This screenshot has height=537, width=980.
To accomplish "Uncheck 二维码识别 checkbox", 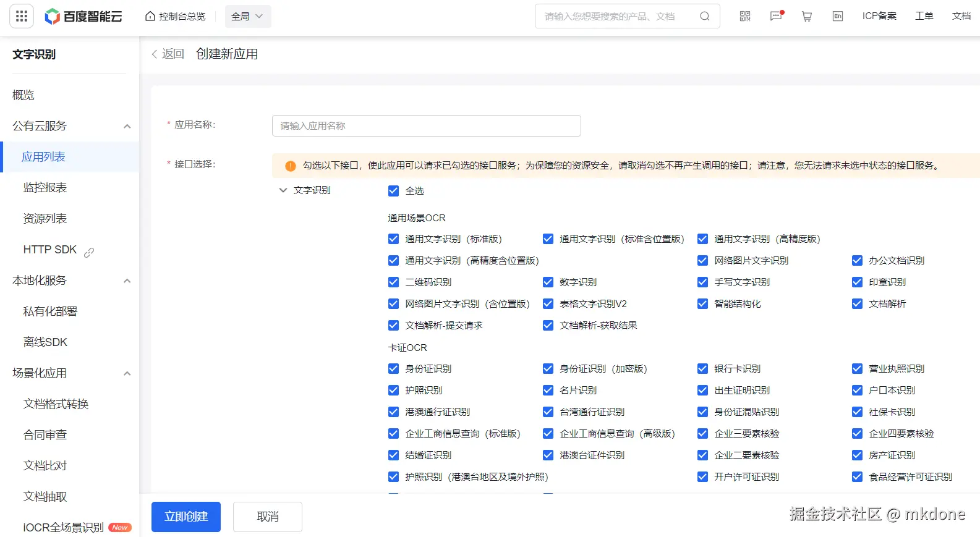I will point(393,282).
